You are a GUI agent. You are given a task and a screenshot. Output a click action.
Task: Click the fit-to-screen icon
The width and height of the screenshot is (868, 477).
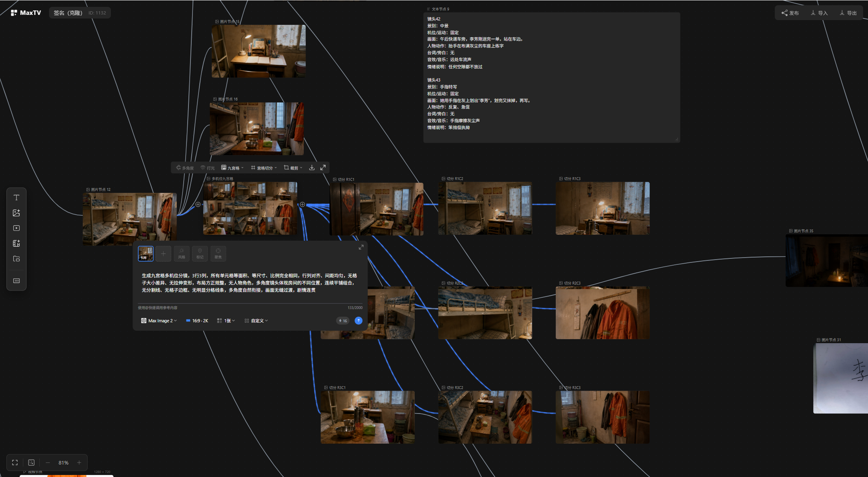15,463
